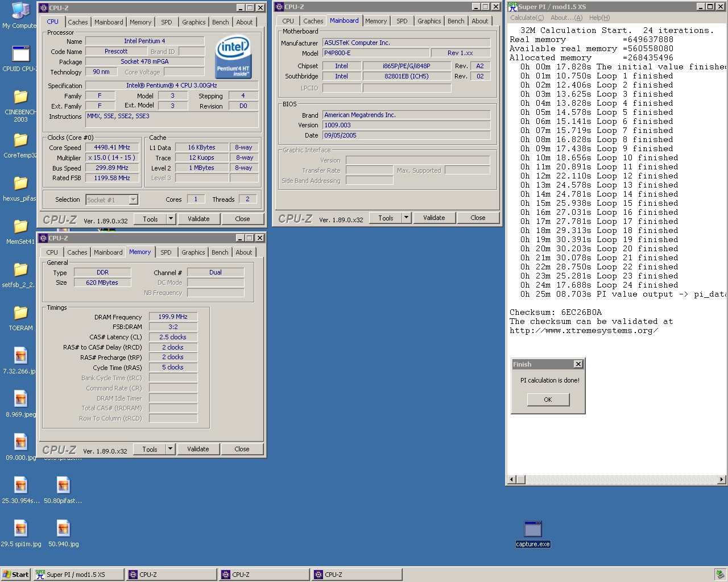Click DRAM Frequency value 199.9 MHz

(173, 317)
